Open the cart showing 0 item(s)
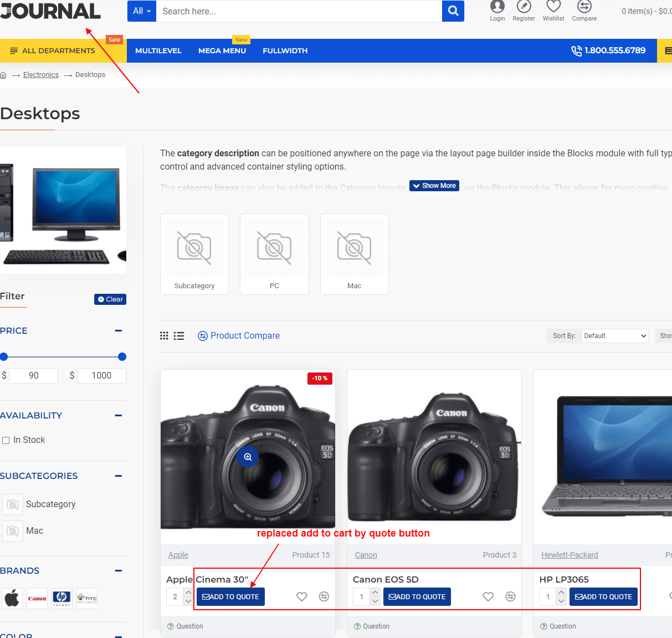This screenshot has width=672, height=638. point(647,11)
